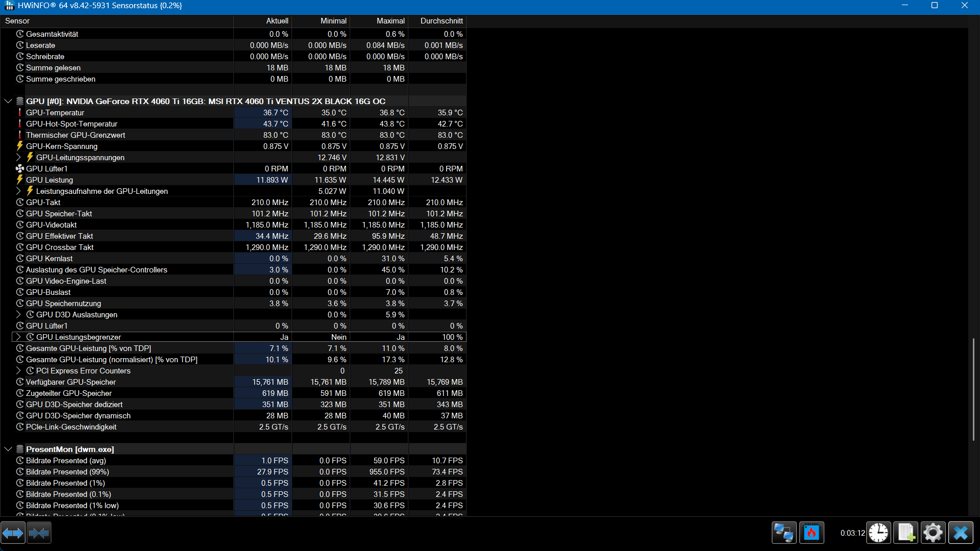Start logging with the sheet-plus icon

click(x=905, y=533)
